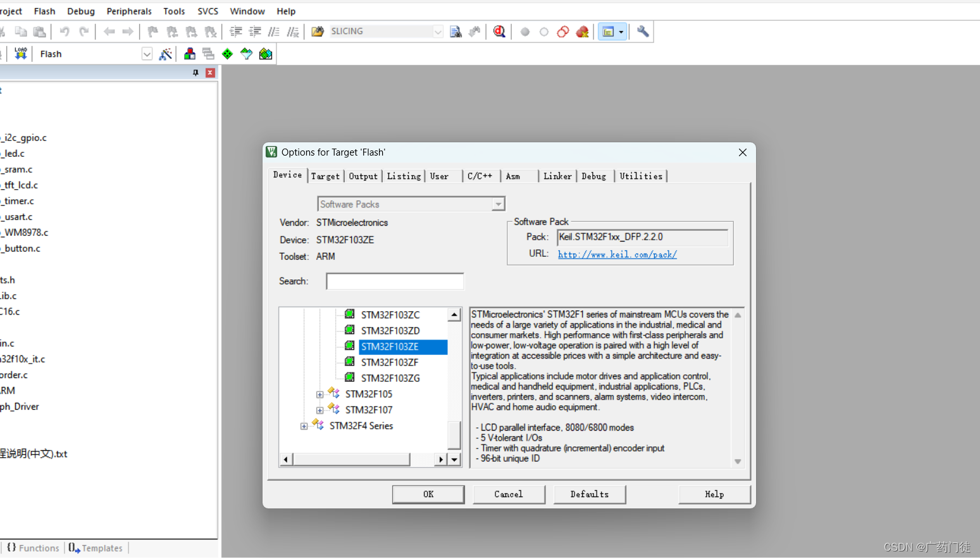
Task: Start the debug session icon
Action: pos(499,32)
